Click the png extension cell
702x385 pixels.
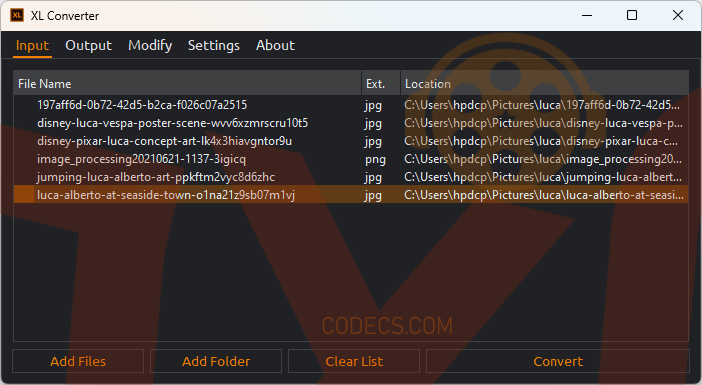pos(375,159)
